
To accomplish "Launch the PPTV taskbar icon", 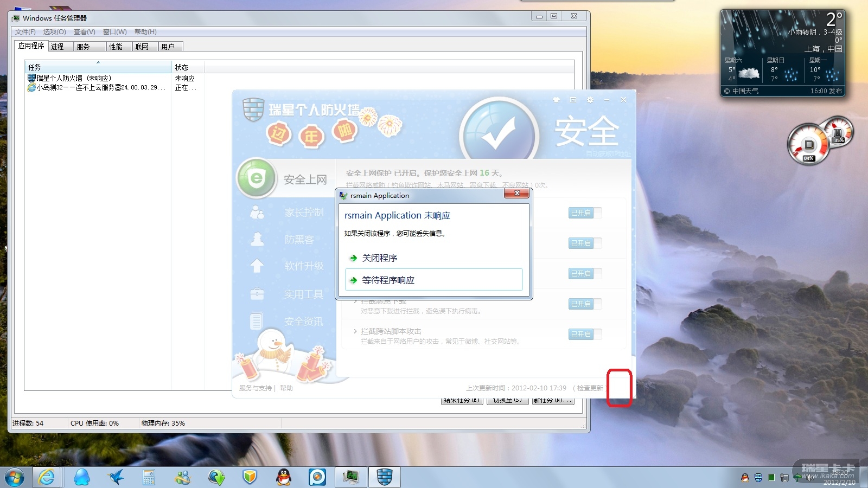I will [317, 477].
